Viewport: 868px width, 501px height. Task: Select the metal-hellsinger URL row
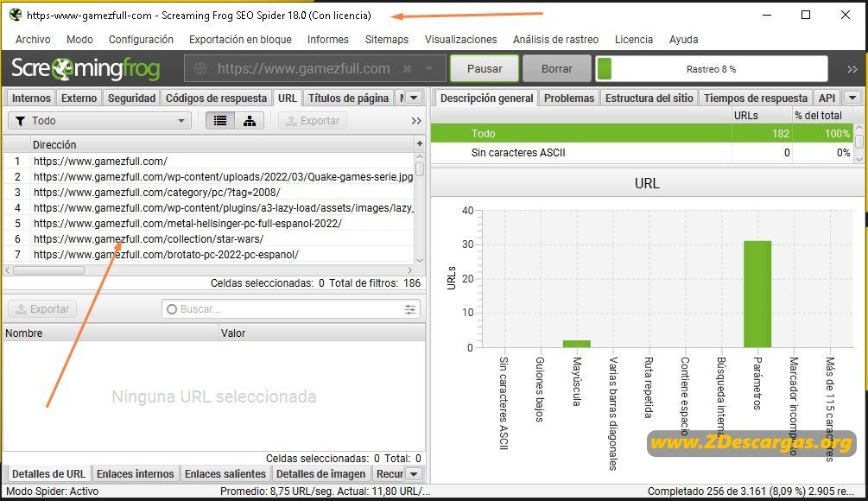pyautogui.click(x=209, y=223)
